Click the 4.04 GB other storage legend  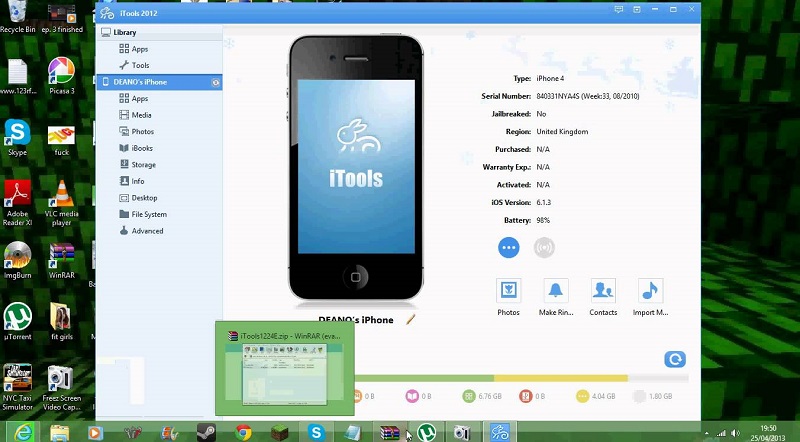[x=596, y=396]
